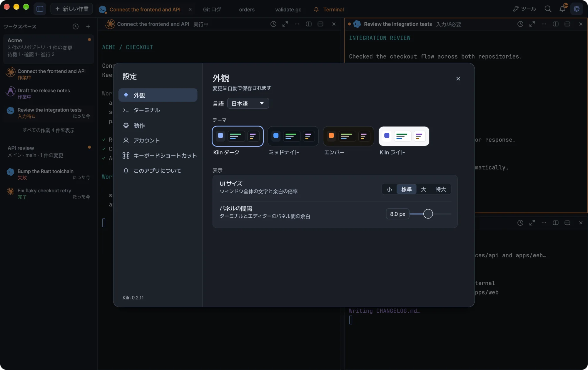Image resolution: width=588 pixels, height=370 pixels.
Task: Switch to the Git ログ tab
Action: pyautogui.click(x=212, y=9)
